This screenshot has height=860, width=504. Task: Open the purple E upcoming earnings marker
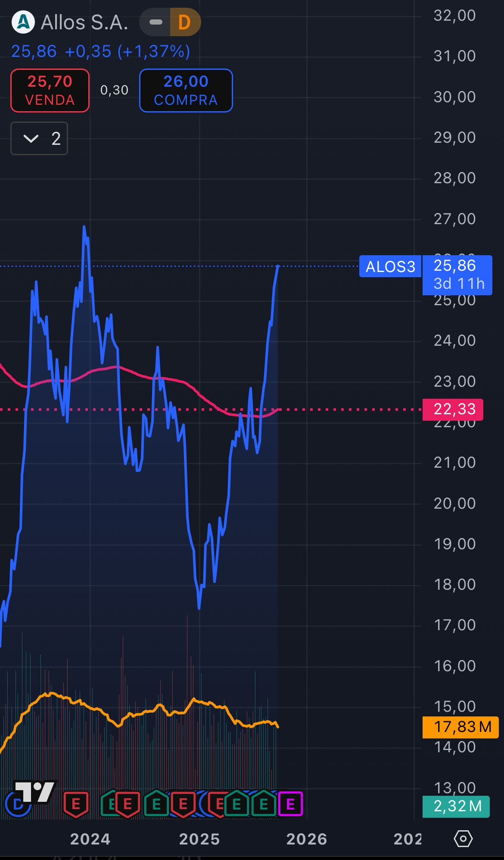[x=290, y=804]
